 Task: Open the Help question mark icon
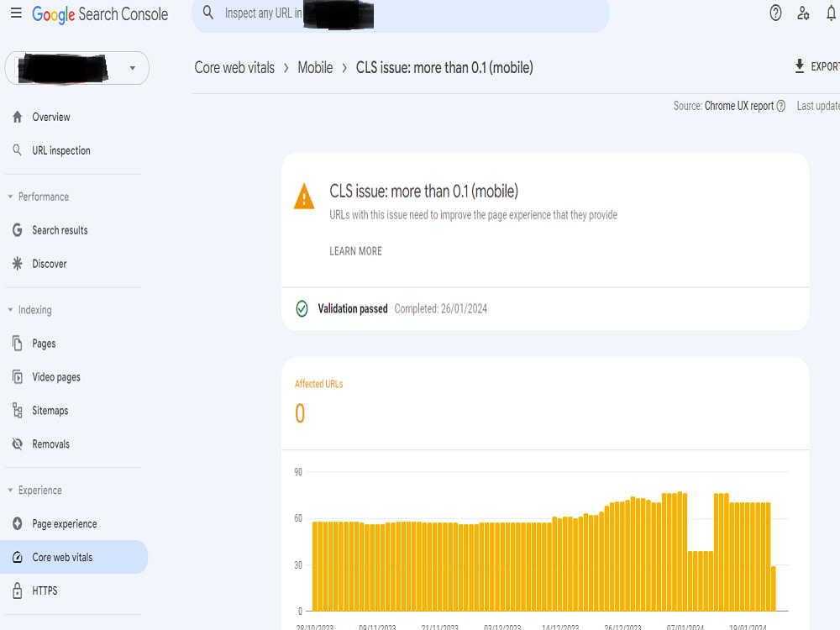(775, 13)
